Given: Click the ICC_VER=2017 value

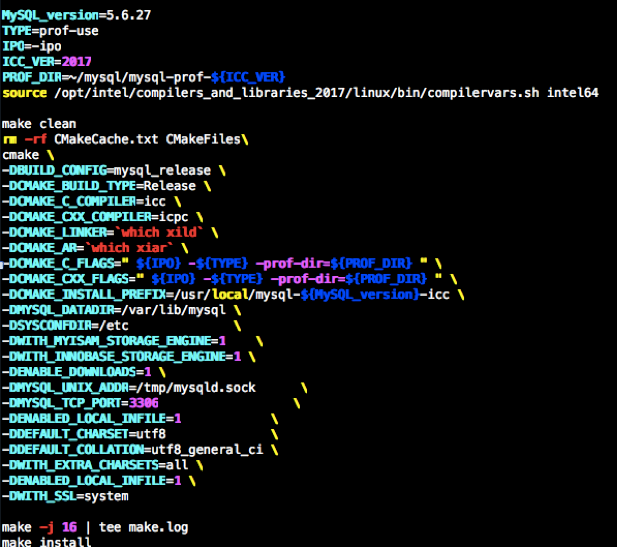Looking at the screenshot, I should 76,62.
